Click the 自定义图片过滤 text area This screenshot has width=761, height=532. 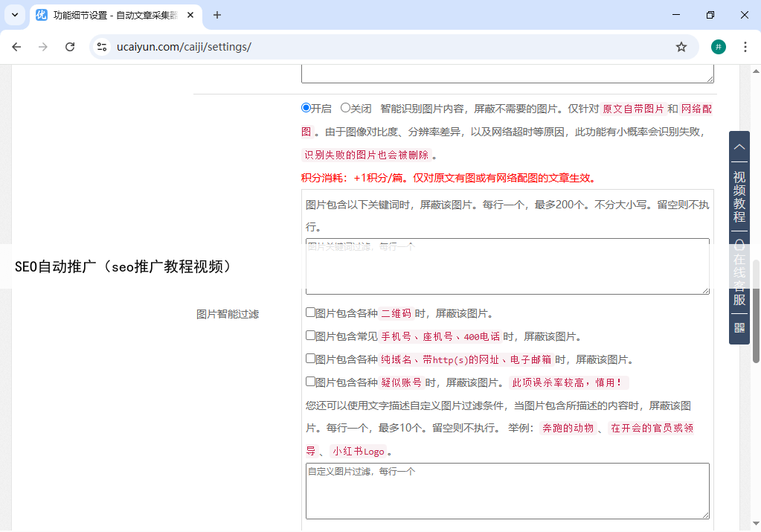(x=507, y=491)
